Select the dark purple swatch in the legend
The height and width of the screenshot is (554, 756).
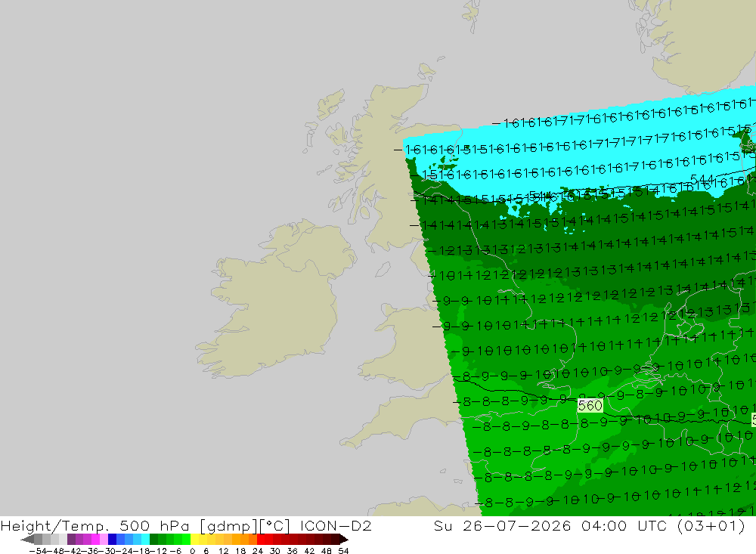tap(71, 540)
